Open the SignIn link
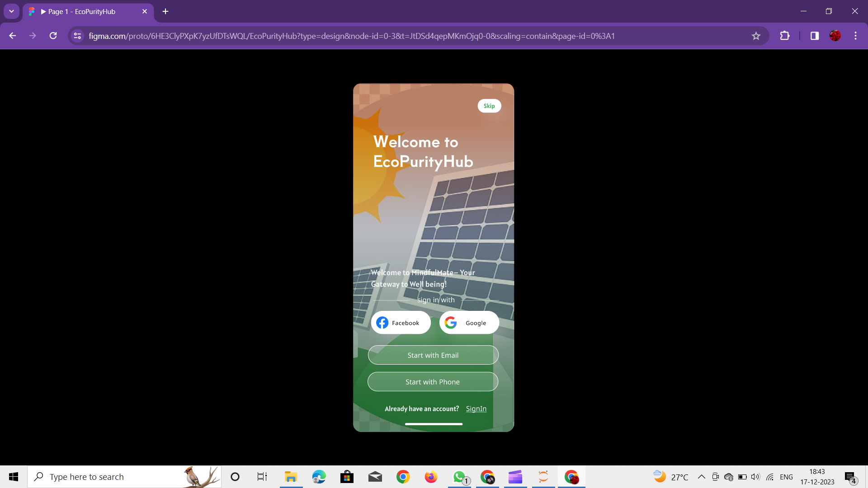The height and width of the screenshot is (488, 868). tap(476, 408)
